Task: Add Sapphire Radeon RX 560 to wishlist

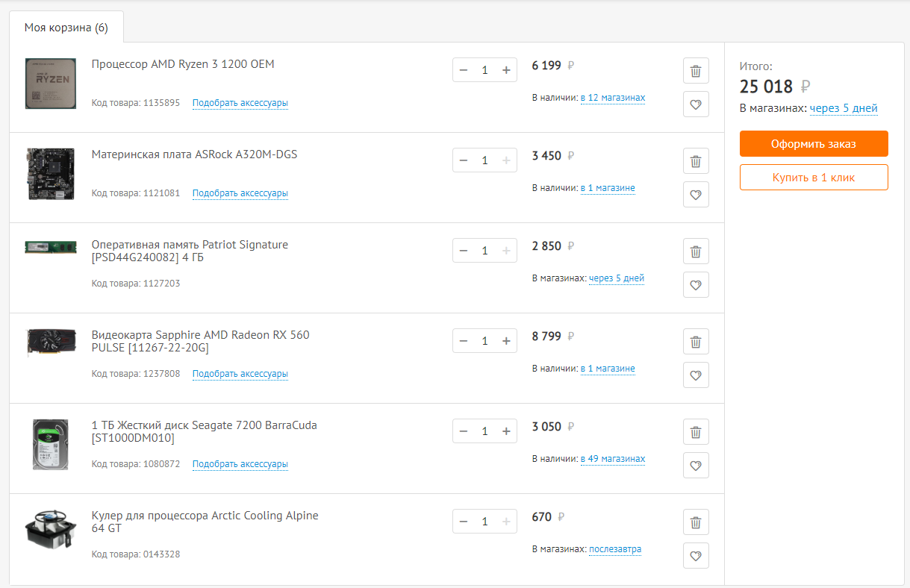Action: tap(696, 375)
